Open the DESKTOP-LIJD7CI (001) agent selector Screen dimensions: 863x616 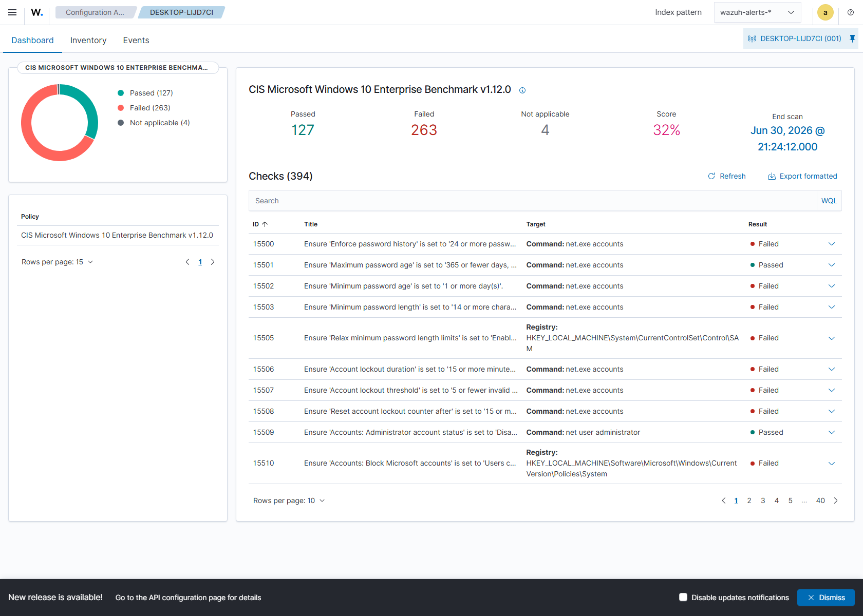pyautogui.click(x=794, y=38)
